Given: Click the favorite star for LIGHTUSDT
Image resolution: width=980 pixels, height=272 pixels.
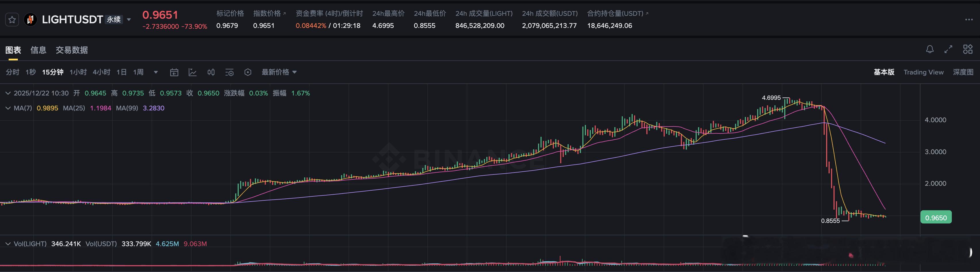Looking at the screenshot, I should pyautogui.click(x=12, y=19).
